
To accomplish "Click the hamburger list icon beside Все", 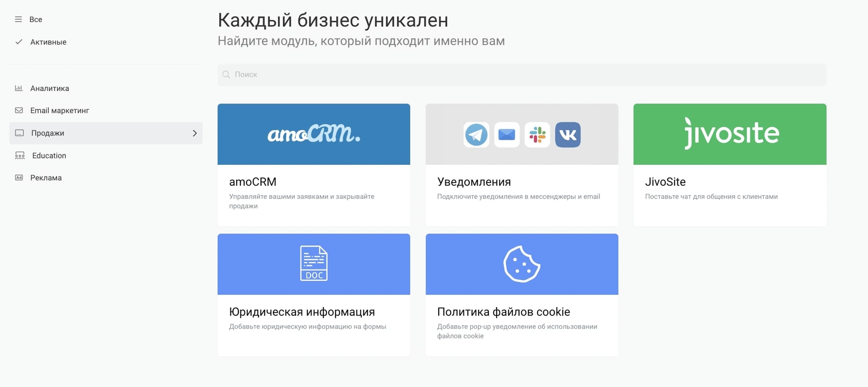I will coord(19,19).
